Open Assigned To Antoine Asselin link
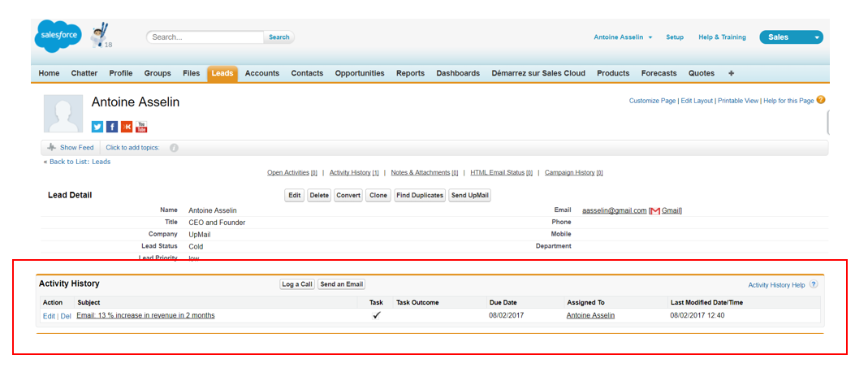This screenshot has height=368, width=868. [x=590, y=315]
